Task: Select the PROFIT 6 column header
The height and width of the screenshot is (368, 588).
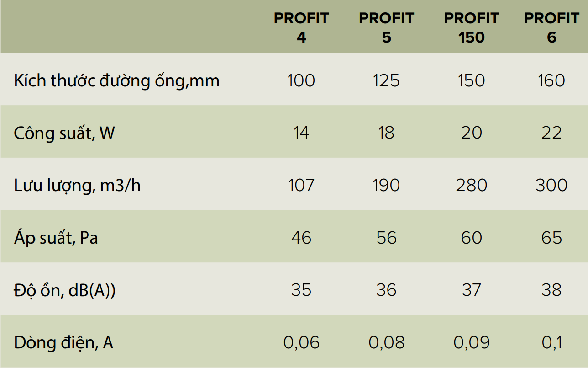Action: tap(551, 27)
